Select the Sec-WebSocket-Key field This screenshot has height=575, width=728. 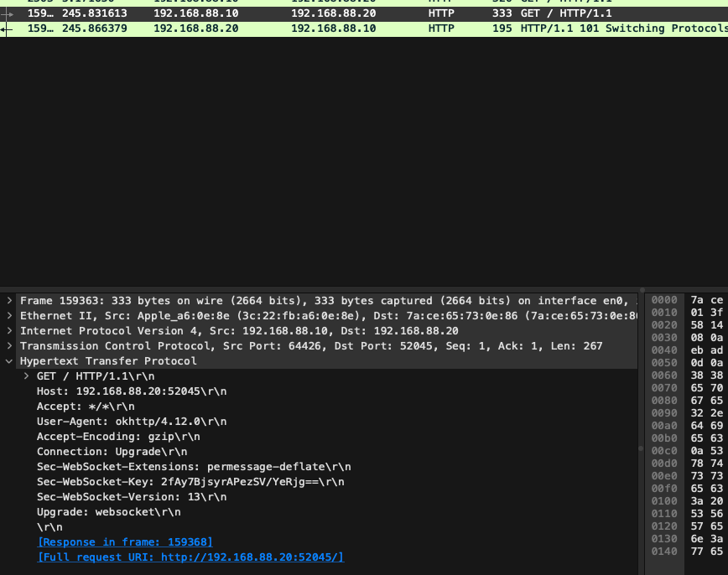(190, 482)
